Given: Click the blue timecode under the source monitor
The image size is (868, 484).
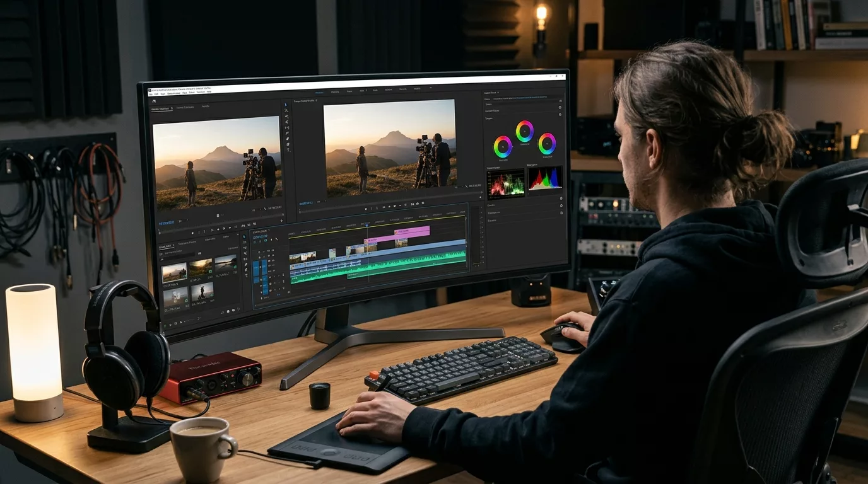Looking at the screenshot, I should (x=167, y=222).
